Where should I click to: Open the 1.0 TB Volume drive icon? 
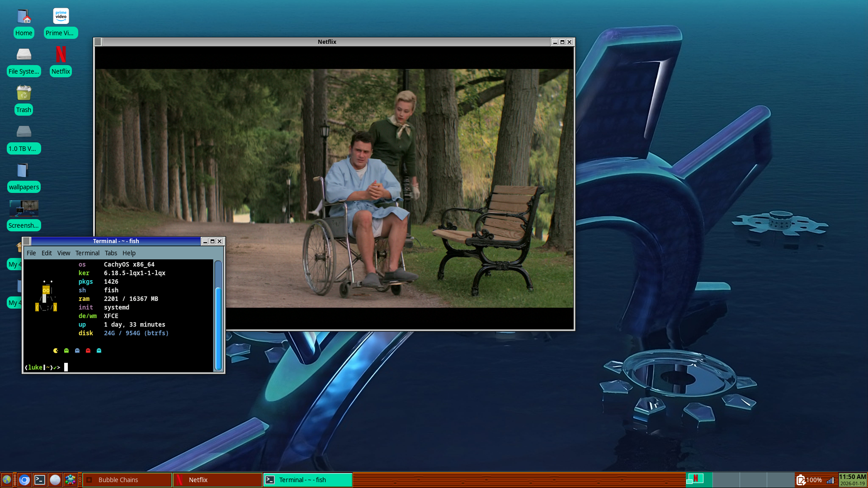(x=24, y=132)
